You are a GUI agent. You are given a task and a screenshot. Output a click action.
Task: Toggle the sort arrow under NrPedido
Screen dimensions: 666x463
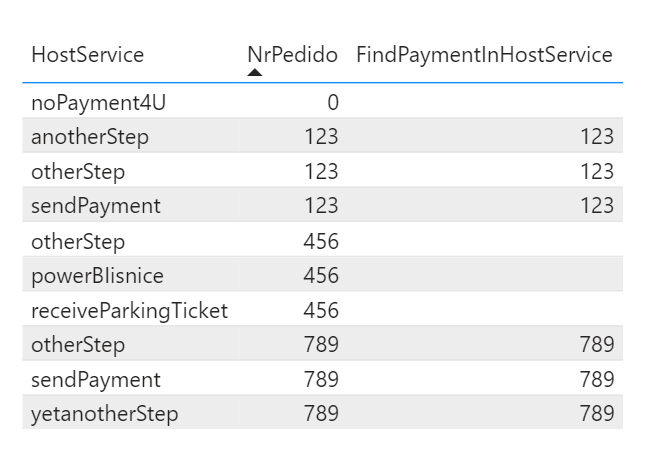(254, 72)
